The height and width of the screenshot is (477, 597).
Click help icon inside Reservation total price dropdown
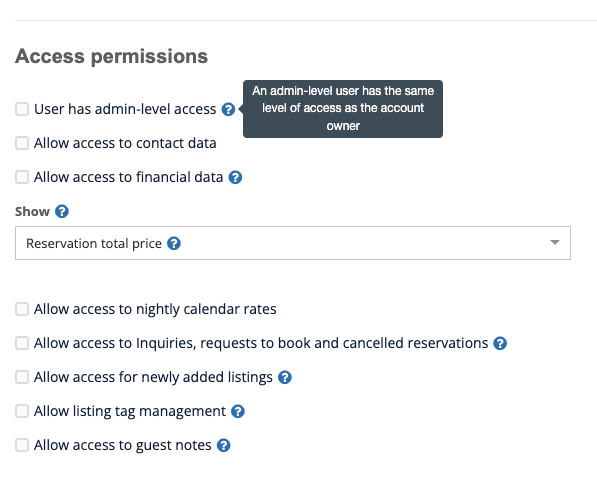click(x=174, y=243)
